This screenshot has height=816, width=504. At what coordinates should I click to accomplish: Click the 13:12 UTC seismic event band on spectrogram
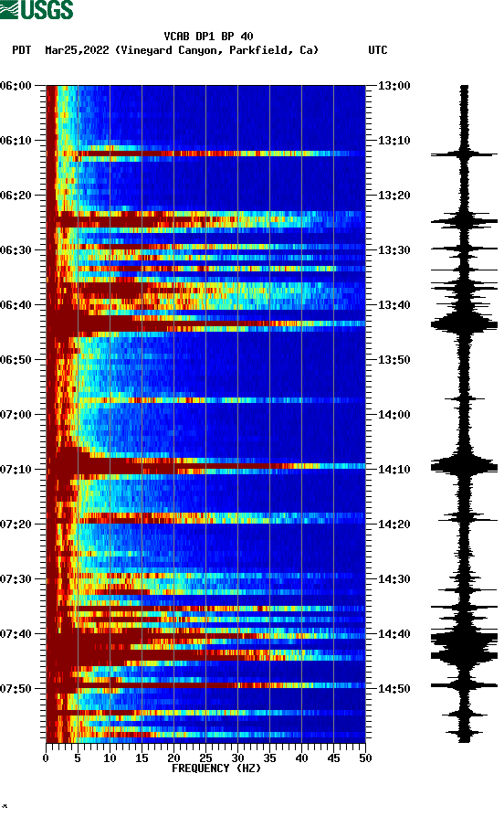(206, 154)
